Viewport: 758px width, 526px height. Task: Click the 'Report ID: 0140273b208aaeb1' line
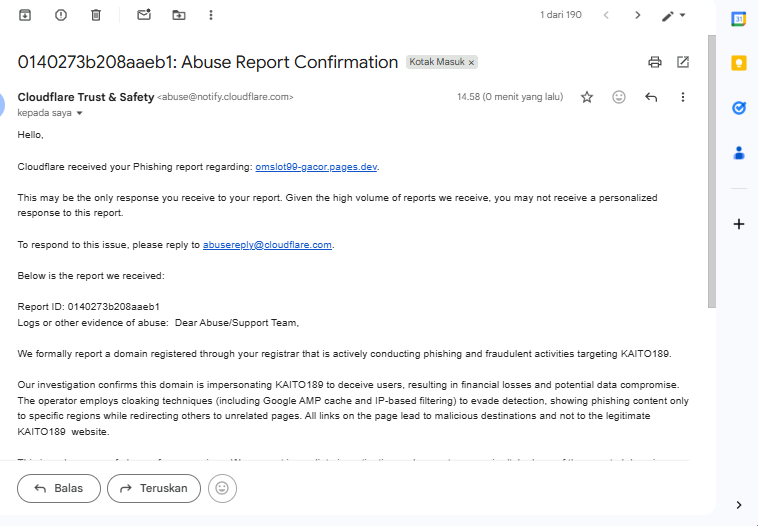pyautogui.click(x=88, y=307)
